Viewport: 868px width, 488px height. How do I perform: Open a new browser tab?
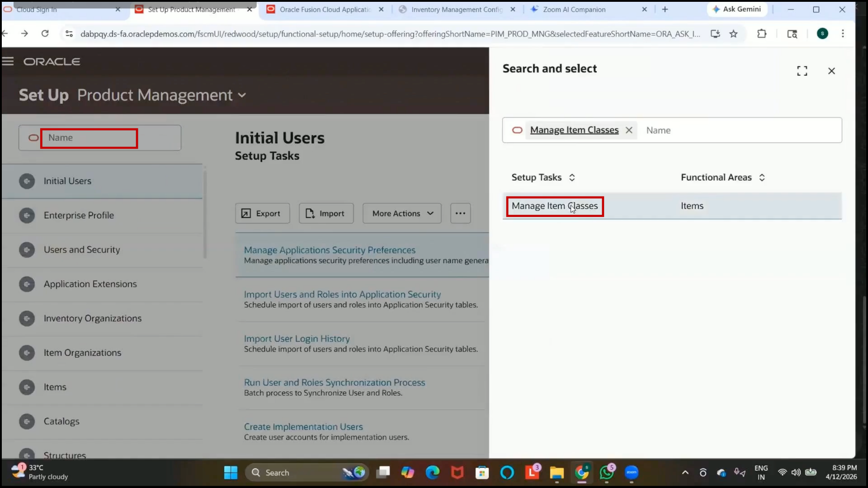coord(665,9)
